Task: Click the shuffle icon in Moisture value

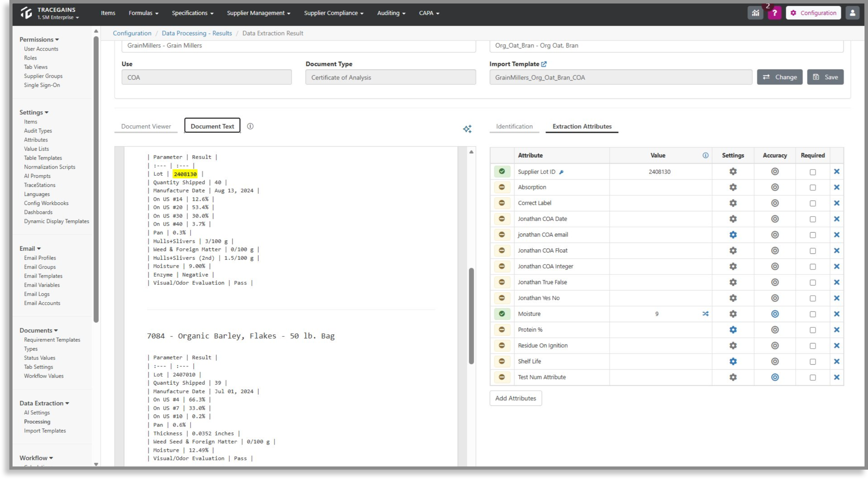Action: [x=705, y=314]
